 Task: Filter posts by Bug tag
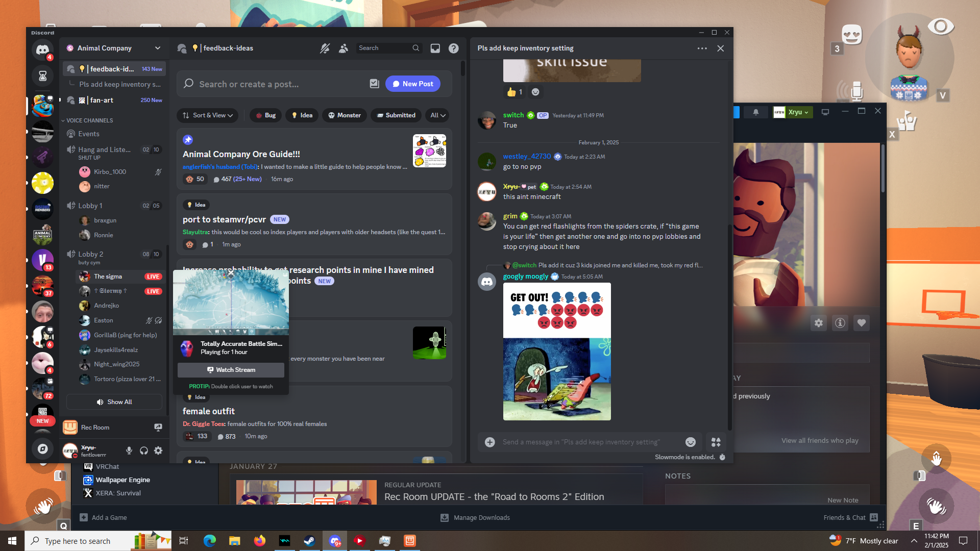pos(265,115)
